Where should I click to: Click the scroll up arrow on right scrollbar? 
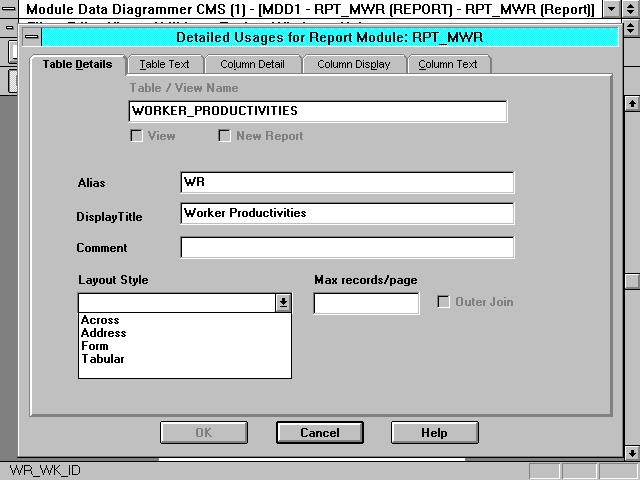pyautogui.click(x=630, y=103)
